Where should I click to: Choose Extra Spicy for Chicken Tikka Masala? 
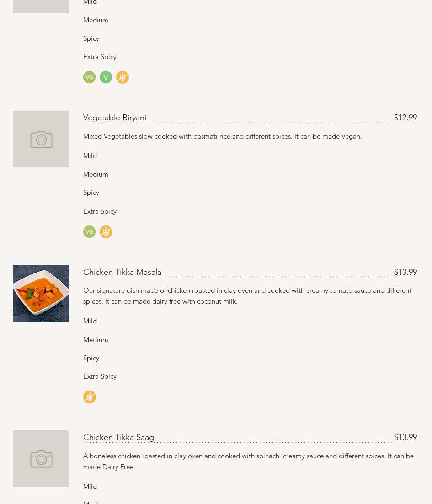click(x=100, y=376)
